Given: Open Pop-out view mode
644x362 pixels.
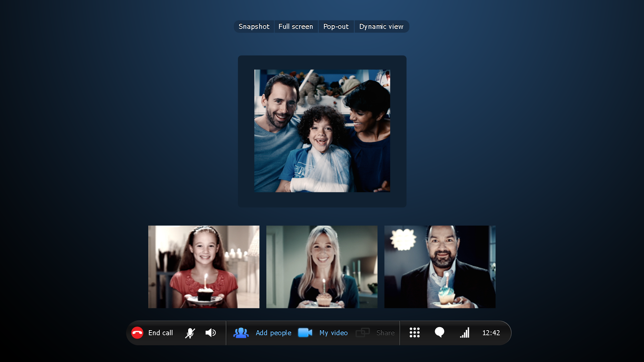Looking at the screenshot, I should 335,26.
